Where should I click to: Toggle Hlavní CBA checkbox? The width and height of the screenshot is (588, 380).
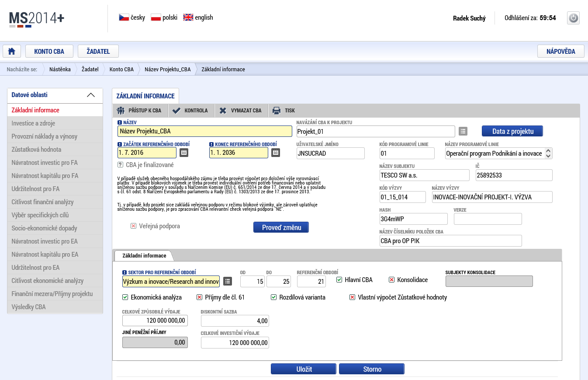point(339,280)
